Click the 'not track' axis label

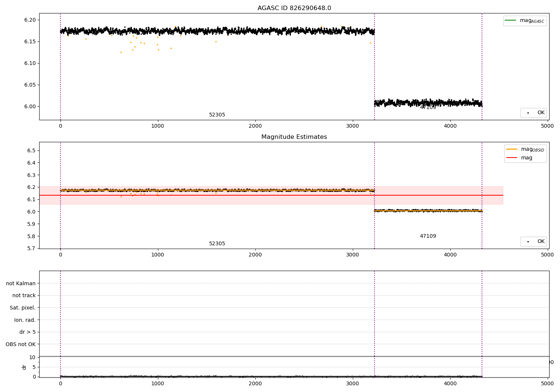point(24,296)
